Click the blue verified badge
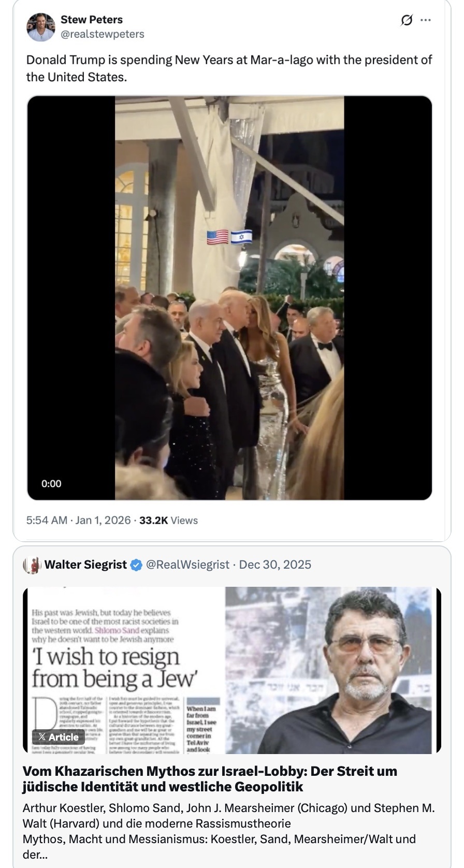The image size is (464, 868). (x=136, y=565)
